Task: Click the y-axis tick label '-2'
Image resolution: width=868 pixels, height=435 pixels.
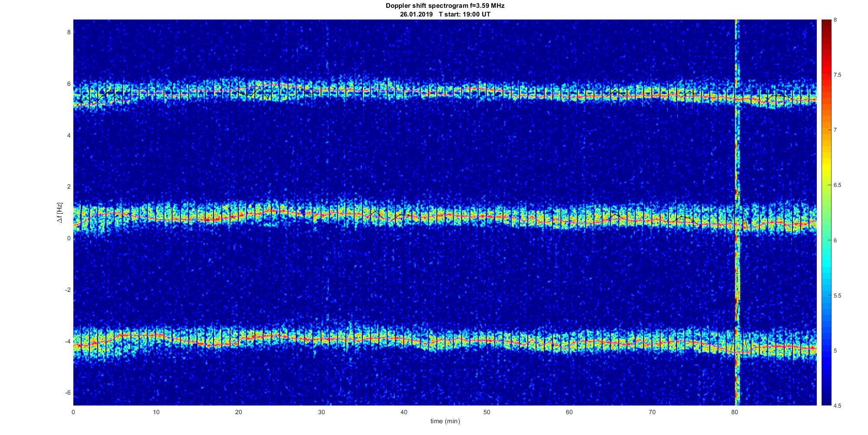Action: pyautogui.click(x=68, y=290)
